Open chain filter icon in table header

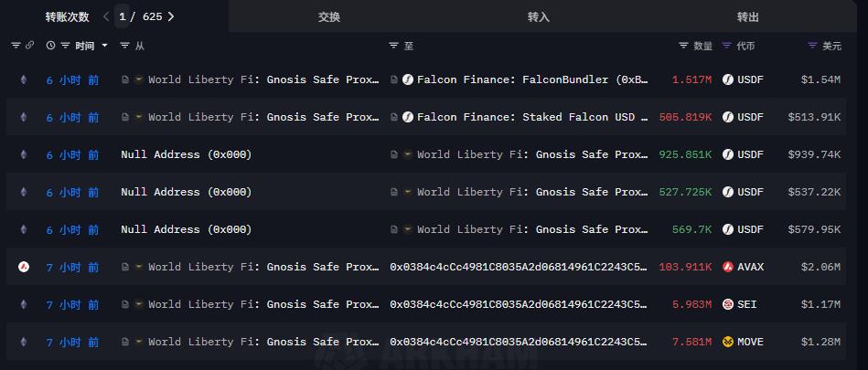point(16,46)
